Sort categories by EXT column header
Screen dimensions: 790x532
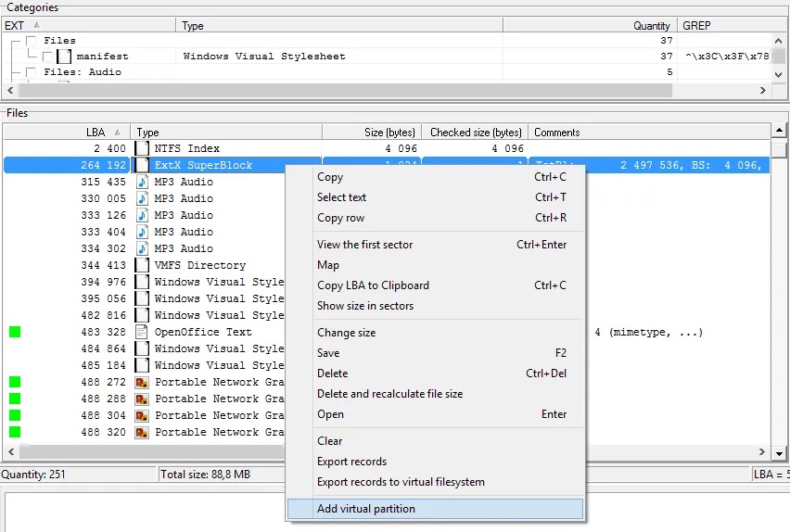click(15, 26)
